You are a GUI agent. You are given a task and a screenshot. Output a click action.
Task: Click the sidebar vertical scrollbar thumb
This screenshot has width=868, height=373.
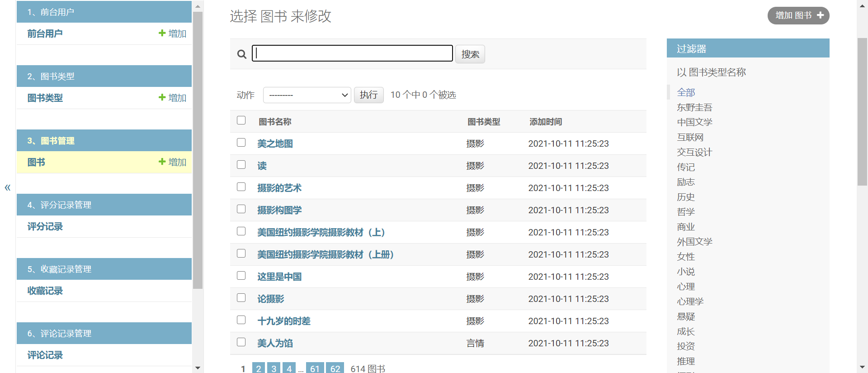198,150
